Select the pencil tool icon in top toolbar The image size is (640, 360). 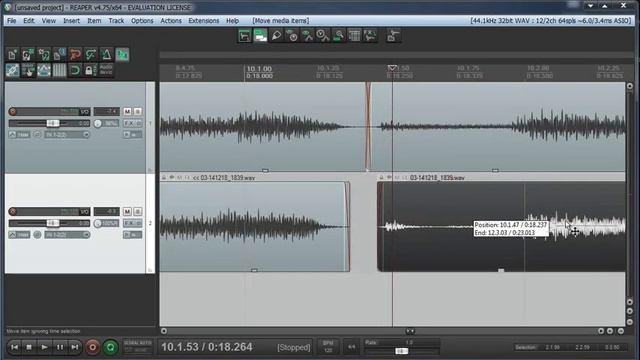pyautogui.click(x=276, y=36)
